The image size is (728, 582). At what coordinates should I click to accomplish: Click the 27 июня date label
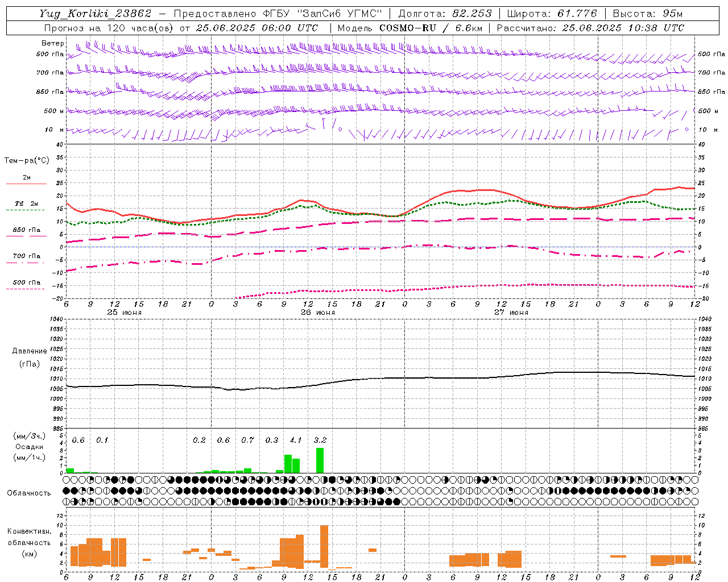(x=511, y=313)
